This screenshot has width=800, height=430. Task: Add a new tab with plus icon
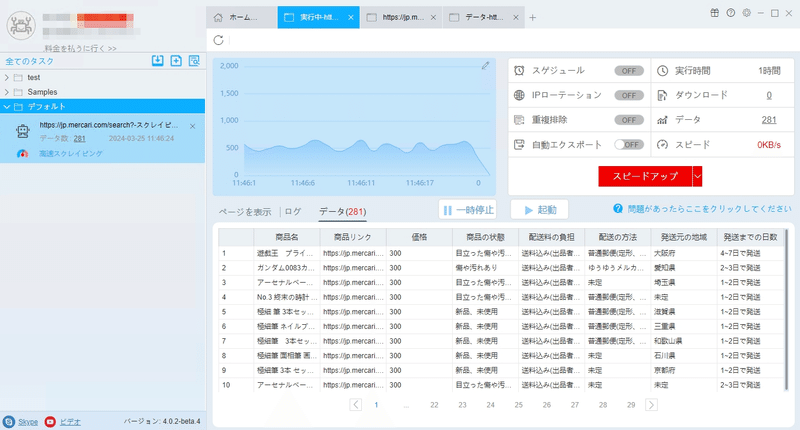click(x=533, y=17)
